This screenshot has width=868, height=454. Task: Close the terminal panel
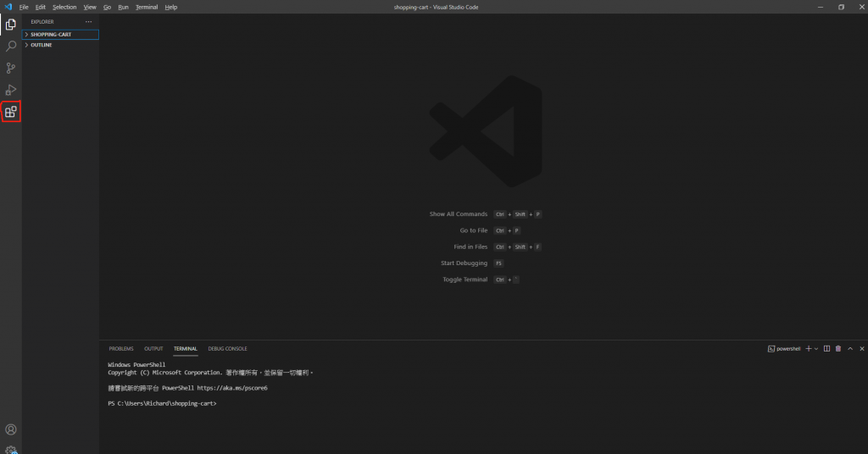(862, 348)
